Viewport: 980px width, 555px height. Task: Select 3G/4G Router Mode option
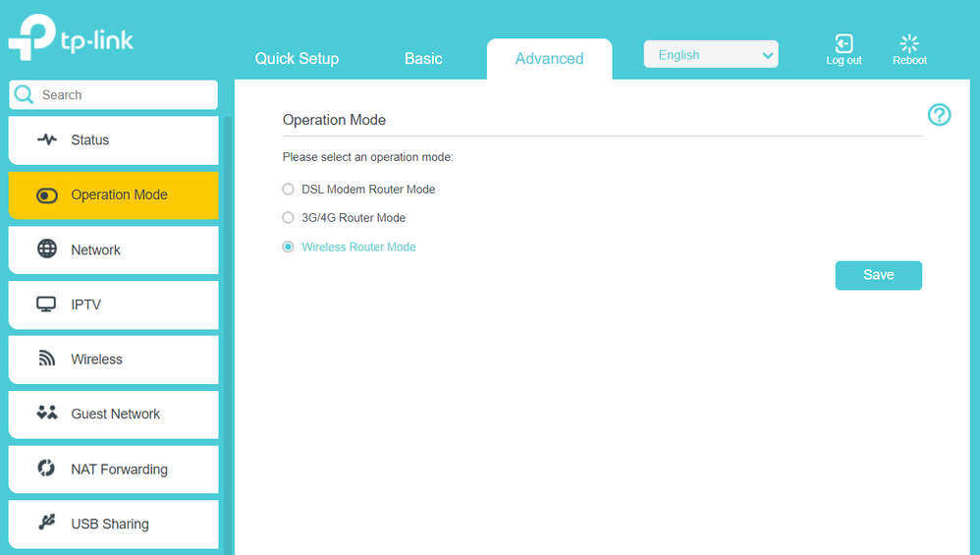pos(288,218)
